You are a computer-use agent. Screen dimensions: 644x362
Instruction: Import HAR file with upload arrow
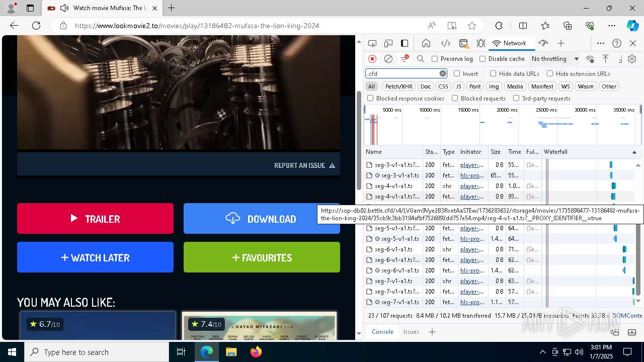[606, 59]
